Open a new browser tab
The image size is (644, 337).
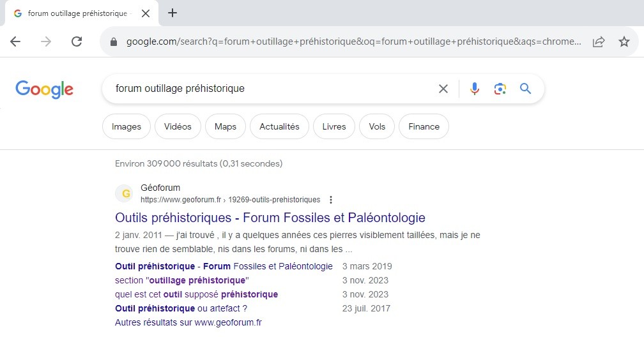click(x=172, y=13)
